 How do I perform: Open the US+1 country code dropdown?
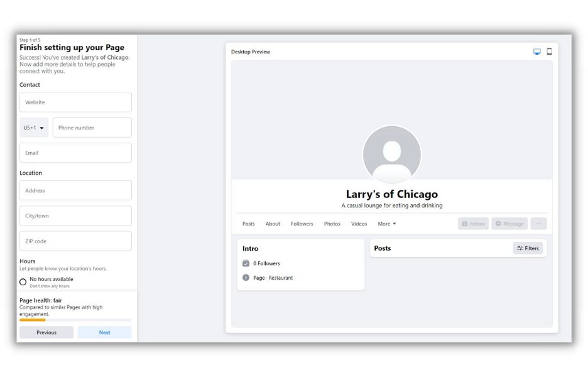coord(34,128)
